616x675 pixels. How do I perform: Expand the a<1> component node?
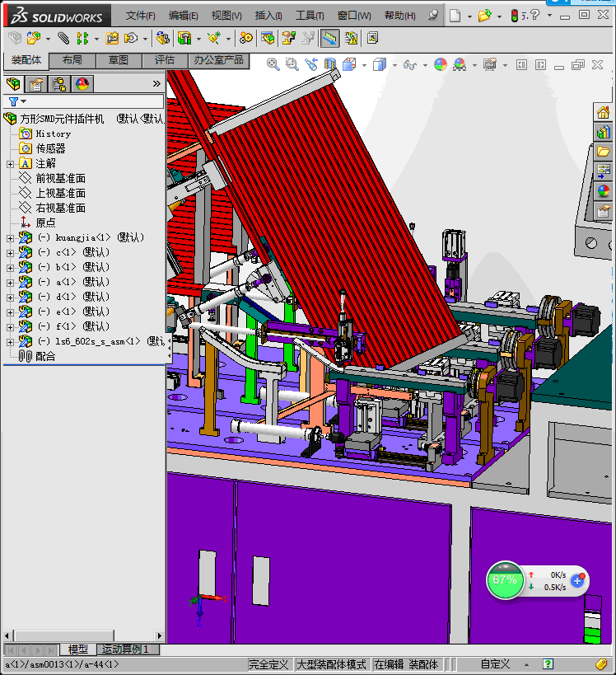tap(10, 283)
